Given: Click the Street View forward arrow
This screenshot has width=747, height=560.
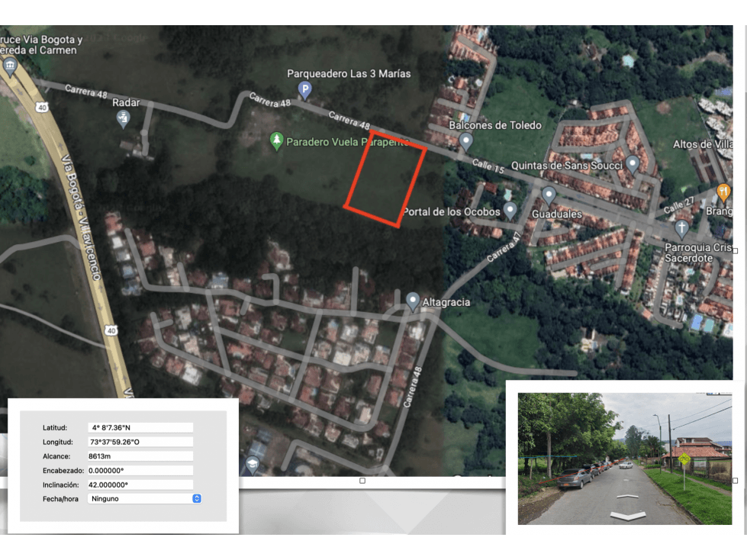Looking at the screenshot, I should click(x=627, y=497).
